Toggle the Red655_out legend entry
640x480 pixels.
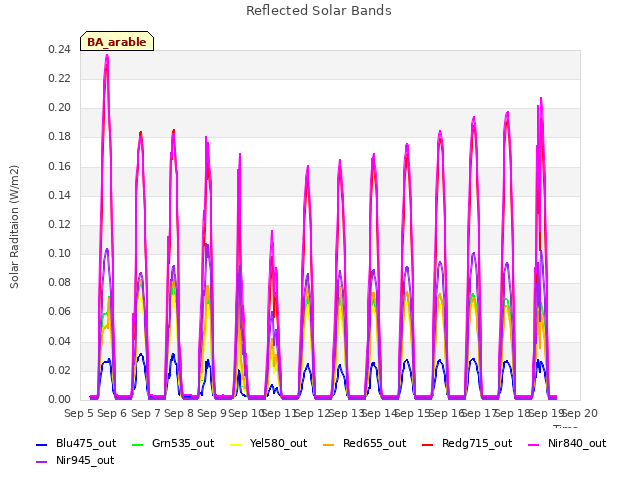pyautogui.click(x=364, y=444)
